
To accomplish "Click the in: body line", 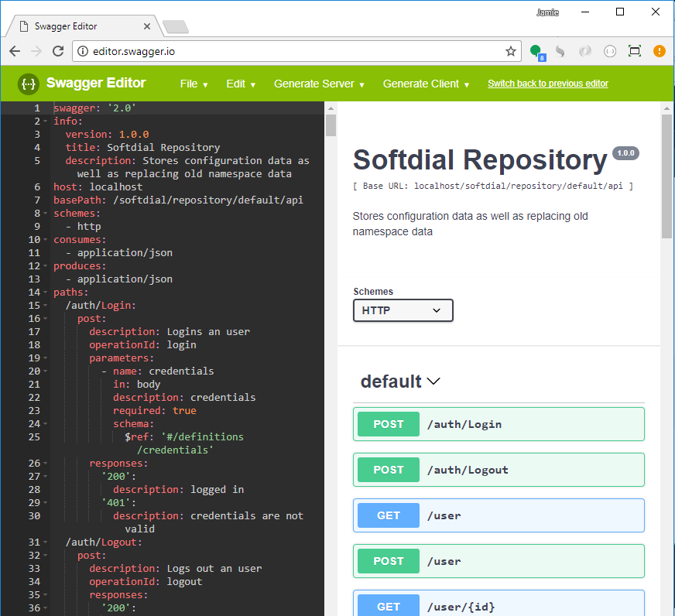I will [x=136, y=385].
